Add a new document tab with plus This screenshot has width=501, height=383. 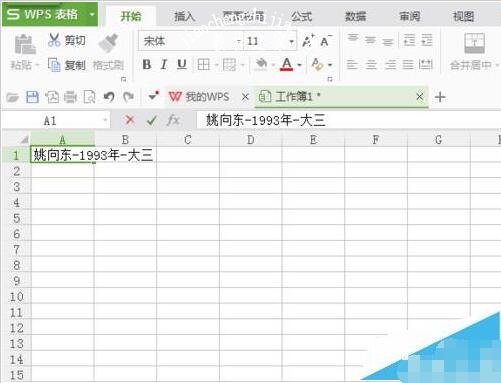[x=440, y=97]
